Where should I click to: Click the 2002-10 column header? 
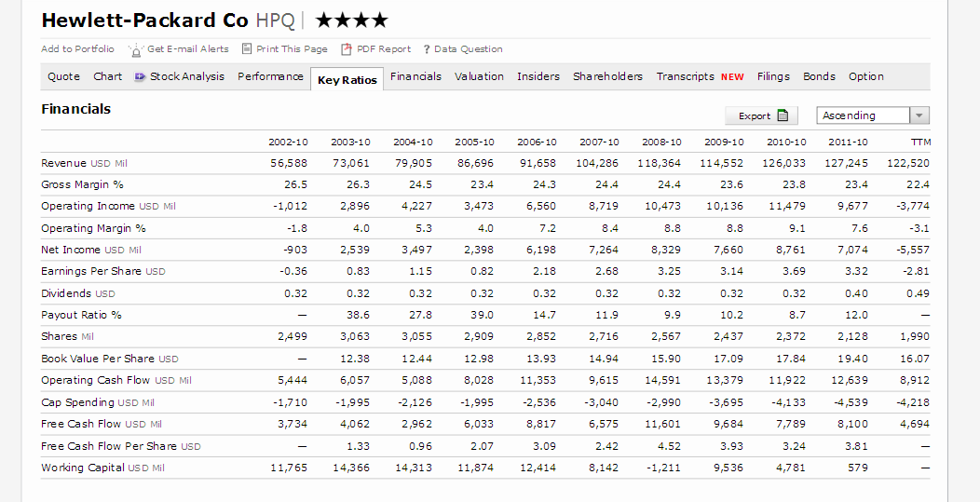tap(288, 142)
